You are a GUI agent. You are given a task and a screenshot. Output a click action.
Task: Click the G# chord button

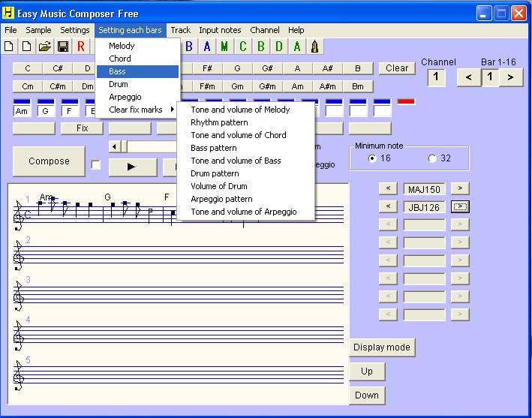click(267, 68)
